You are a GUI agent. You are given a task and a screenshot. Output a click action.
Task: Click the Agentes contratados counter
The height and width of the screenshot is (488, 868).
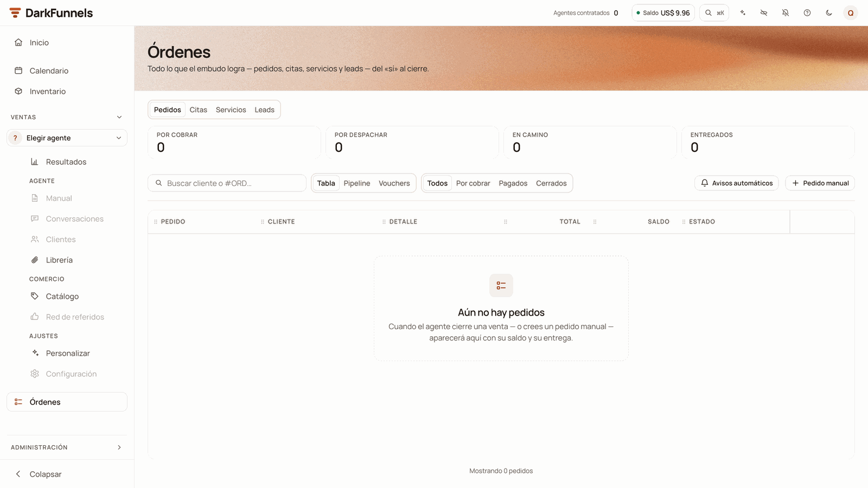(586, 13)
